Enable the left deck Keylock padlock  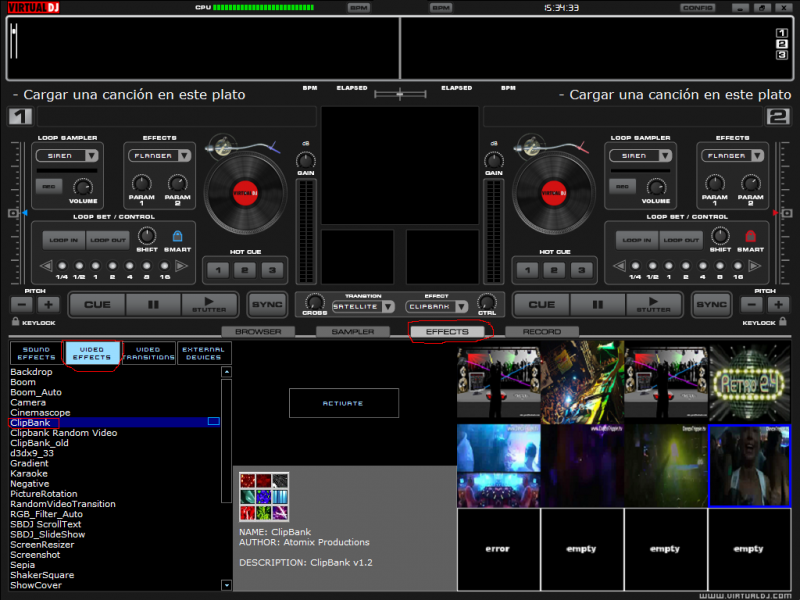coord(15,323)
